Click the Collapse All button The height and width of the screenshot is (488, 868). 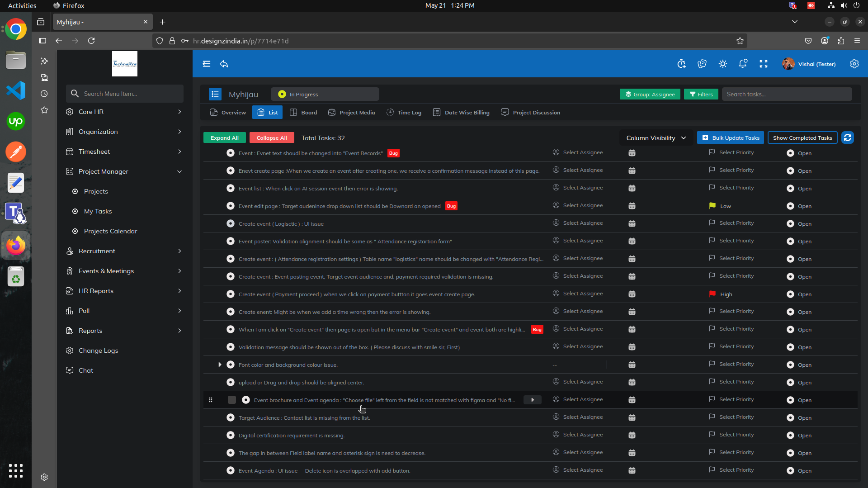[272, 138]
